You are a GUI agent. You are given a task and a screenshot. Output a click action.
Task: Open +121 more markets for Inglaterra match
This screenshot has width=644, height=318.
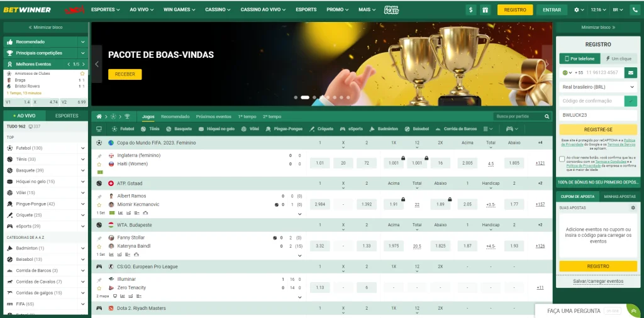[x=540, y=163]
